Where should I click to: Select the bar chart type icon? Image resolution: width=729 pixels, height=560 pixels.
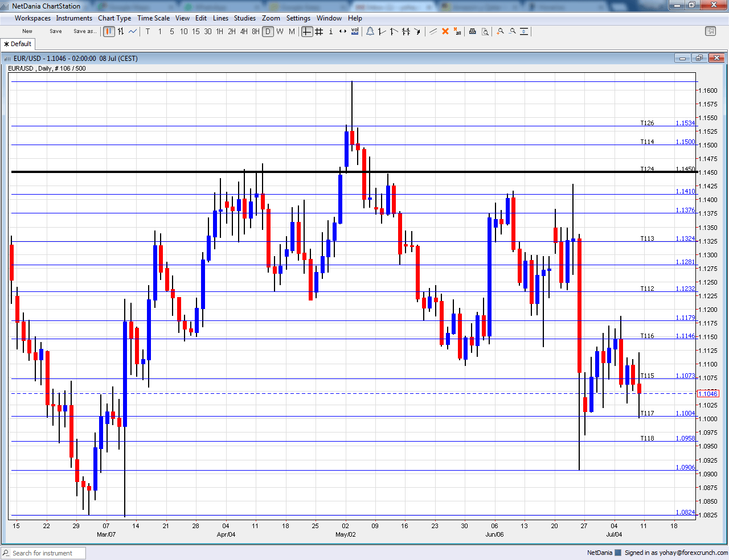pos(120,31)
